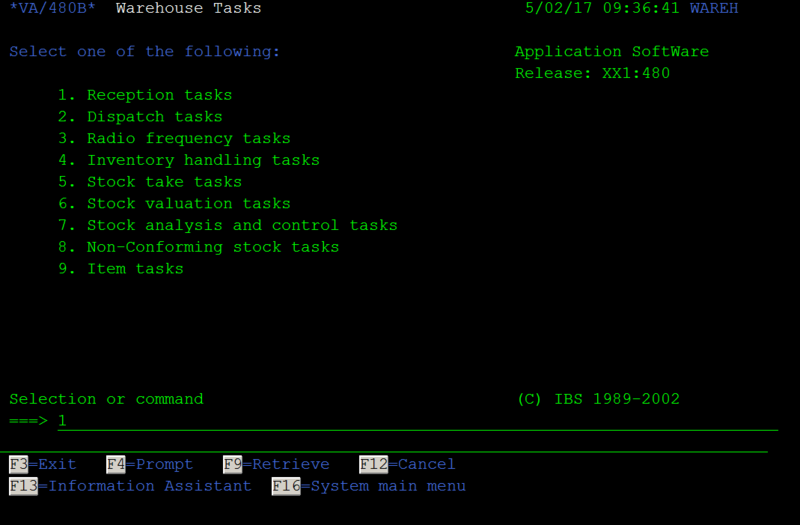This screenshot has width=800, height=525.
Task: Open Stock analysis and control tasks
Action: point(228,226)
